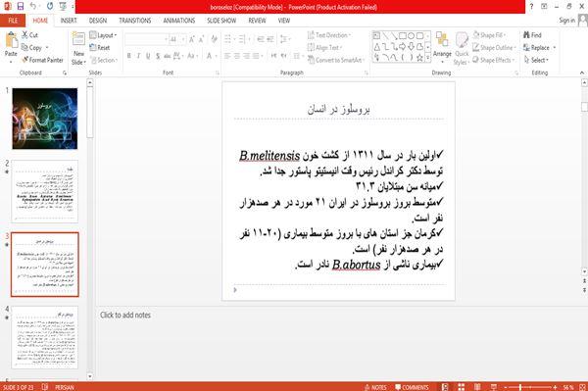Click Fit slide to window icon

(583, 387)
